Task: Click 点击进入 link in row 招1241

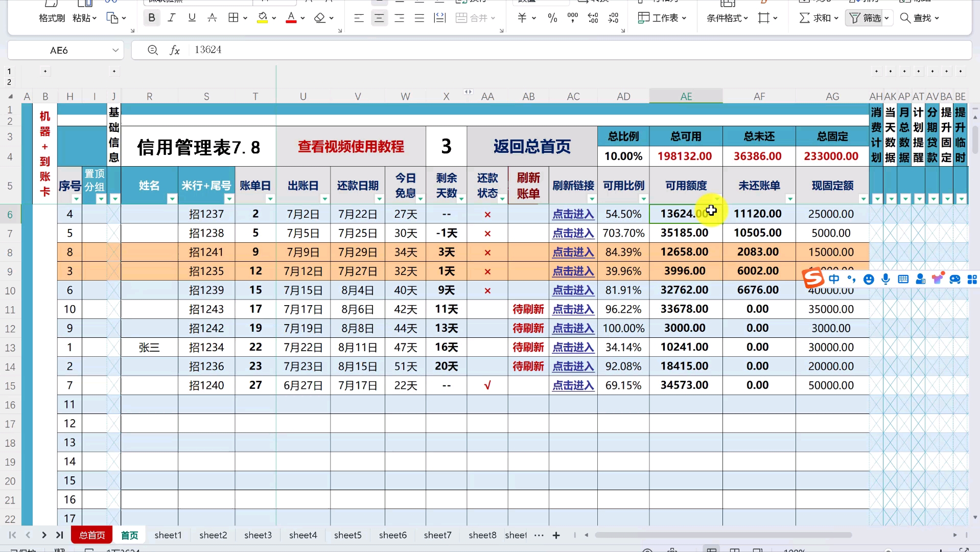Action: coord(573,252)
